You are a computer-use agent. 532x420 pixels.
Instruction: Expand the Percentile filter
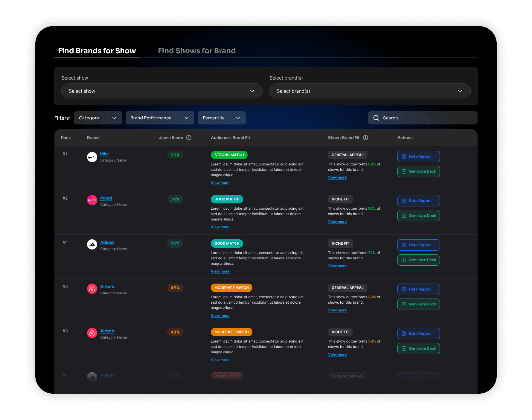[x=222, y=118]
